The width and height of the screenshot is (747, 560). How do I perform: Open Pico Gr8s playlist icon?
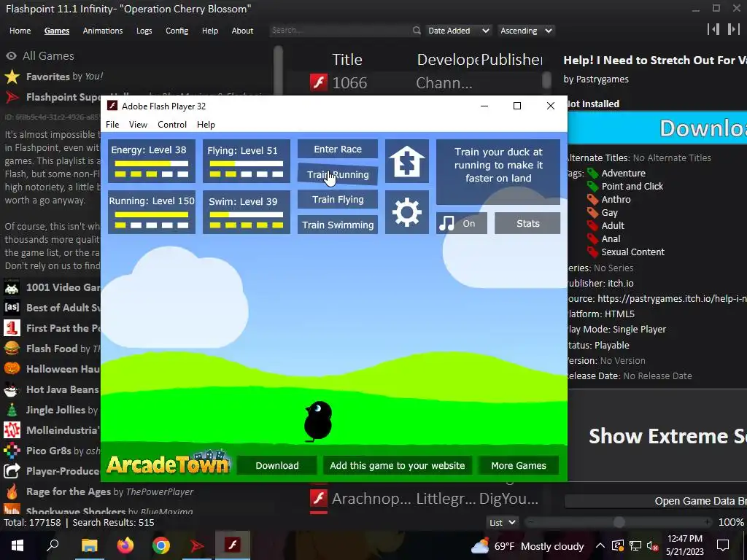pos(12,451)
